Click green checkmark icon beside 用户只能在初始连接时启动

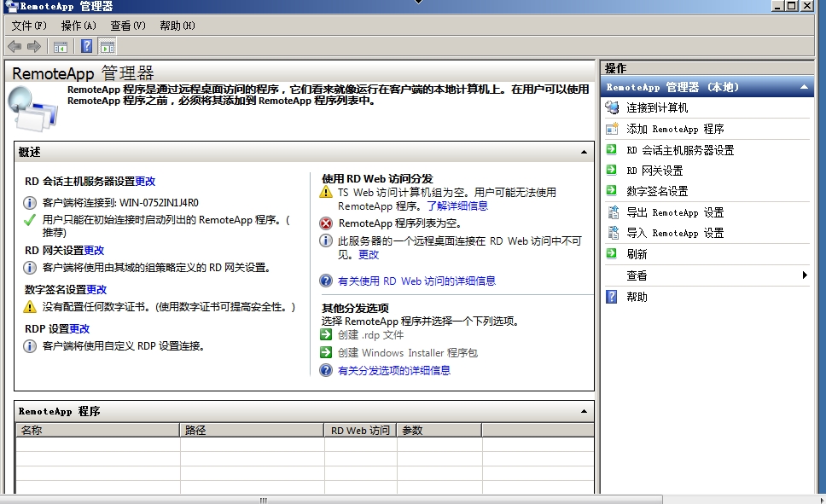tap(30, 220)
